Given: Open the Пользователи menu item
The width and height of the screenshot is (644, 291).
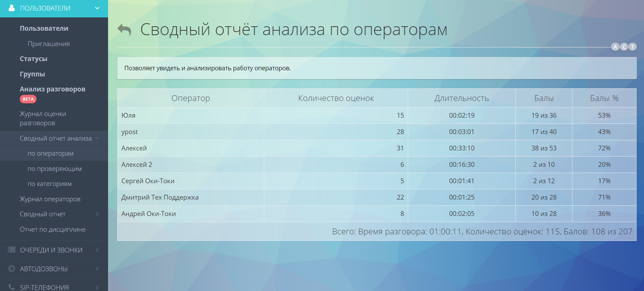Looking at the screenshot, I should [x=44, y=28].
